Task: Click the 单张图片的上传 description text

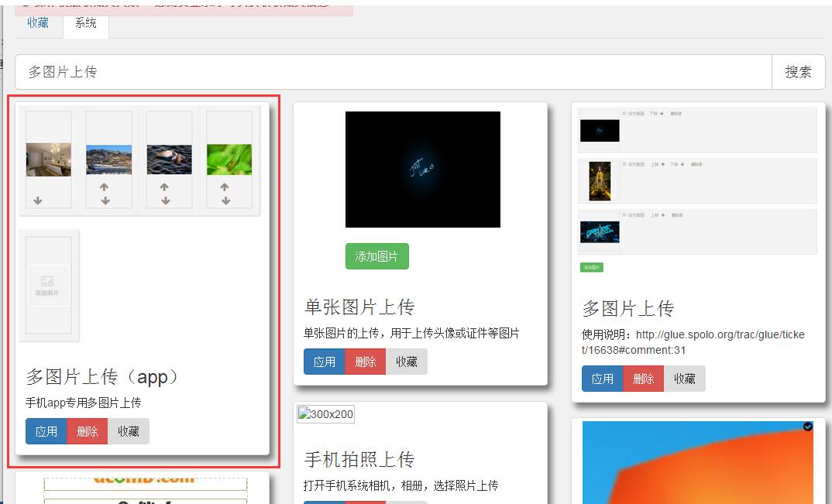Action: click(411, 333)
